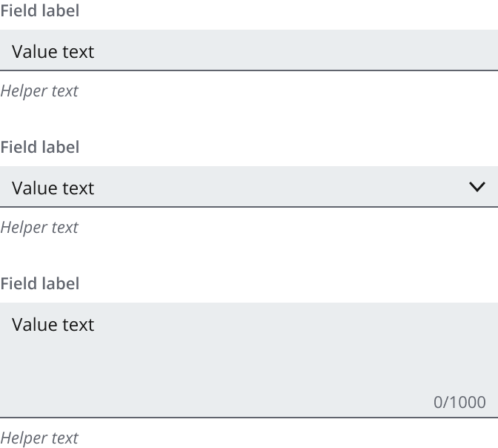Click the Helper text under the top input

pos(39,91)
